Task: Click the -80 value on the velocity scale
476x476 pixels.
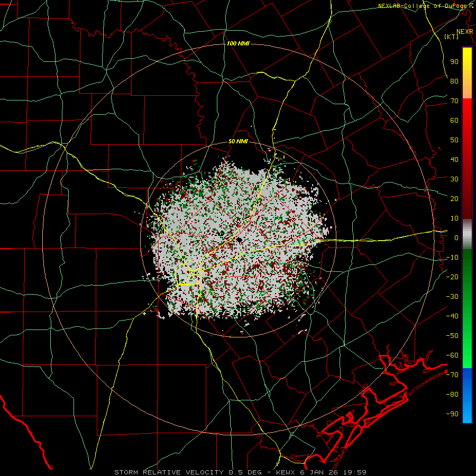Action: coord(452,395)
